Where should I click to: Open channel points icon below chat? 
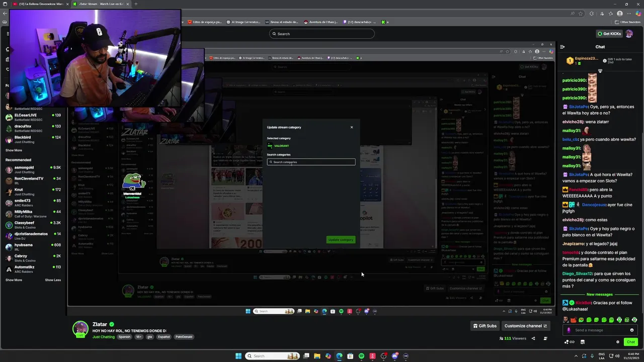click(570, 342)
